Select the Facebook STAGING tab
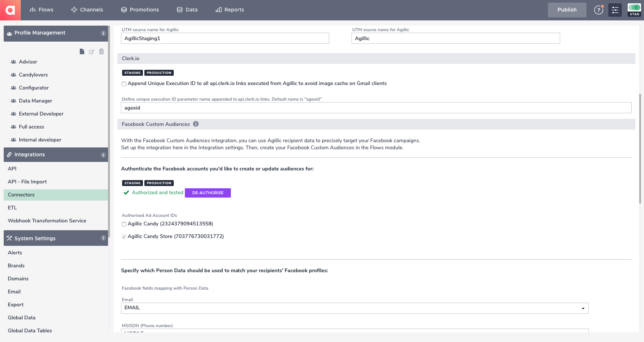 (x=133, y=183)
